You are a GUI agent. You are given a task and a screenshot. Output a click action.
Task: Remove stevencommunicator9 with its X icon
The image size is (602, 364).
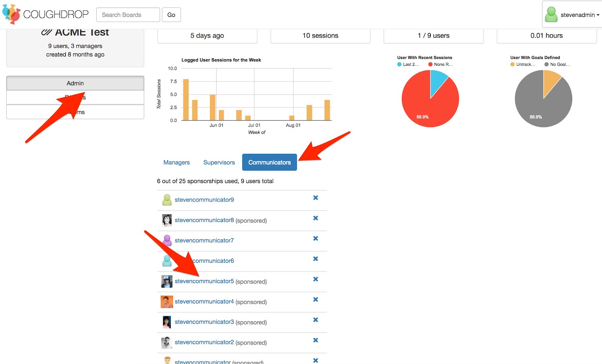[316, 198]
